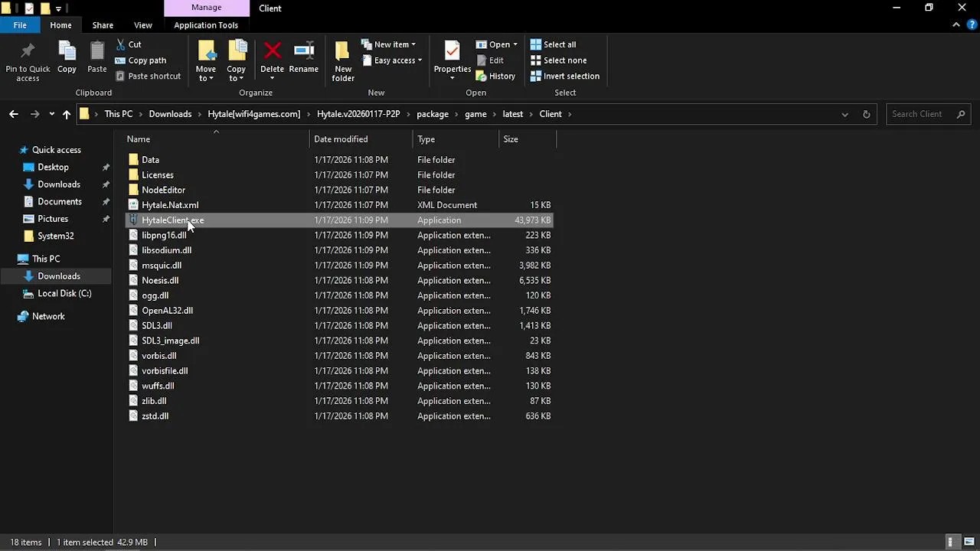Image resolution: width=980 pixels, height=551 pixels.
Task: Select the zstd.dll file
Action: click(x=338, y=416)
